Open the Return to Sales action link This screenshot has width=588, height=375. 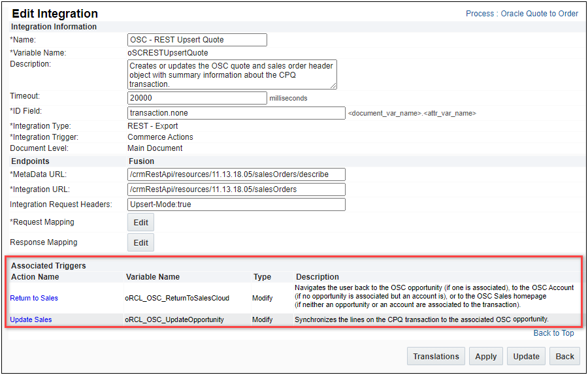pyautogui.click(x=34, y=298)
